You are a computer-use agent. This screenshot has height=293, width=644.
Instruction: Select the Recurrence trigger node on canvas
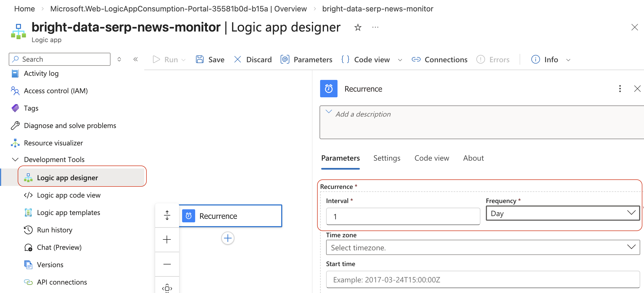pos(230,216)
